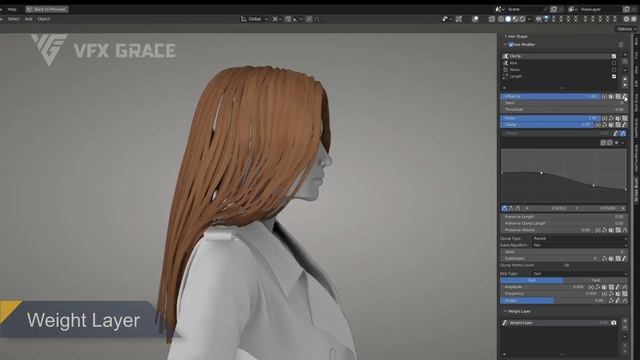
Task: Toggle the Hair Modifier checkbox
Action: point(511,44)
